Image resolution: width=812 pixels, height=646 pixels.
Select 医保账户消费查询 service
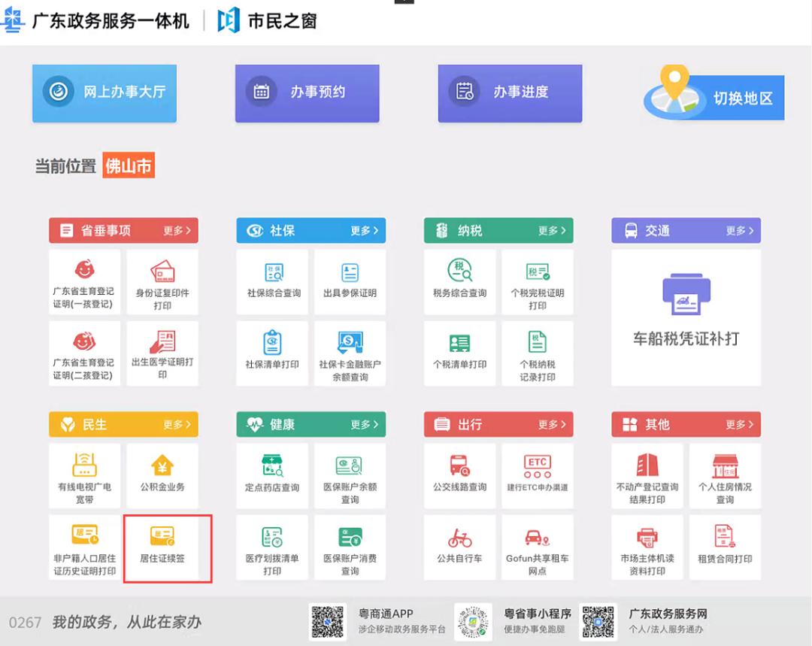click(x=350, y=548)
